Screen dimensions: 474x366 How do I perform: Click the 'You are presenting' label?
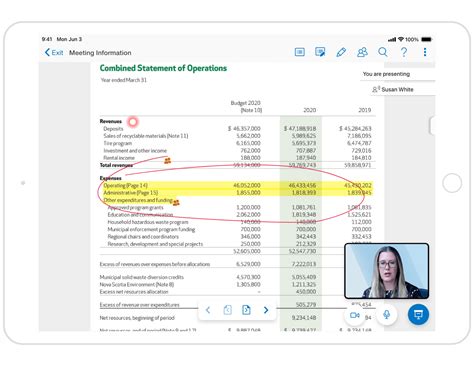tap(386, 74)
